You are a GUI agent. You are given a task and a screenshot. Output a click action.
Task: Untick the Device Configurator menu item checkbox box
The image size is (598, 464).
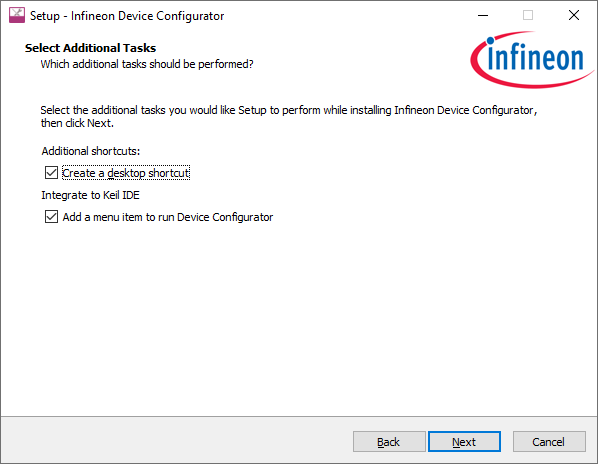51,217
